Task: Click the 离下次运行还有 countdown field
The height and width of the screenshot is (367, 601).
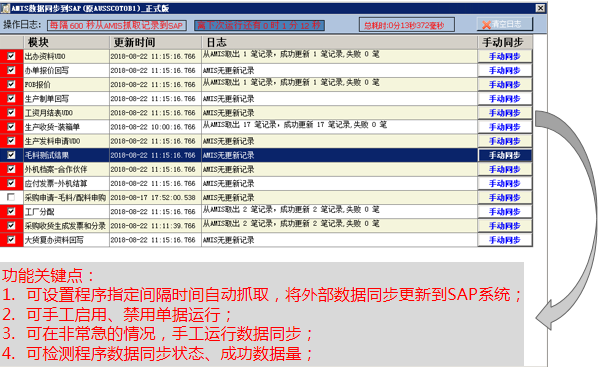Action: click(x=259, y=25)
